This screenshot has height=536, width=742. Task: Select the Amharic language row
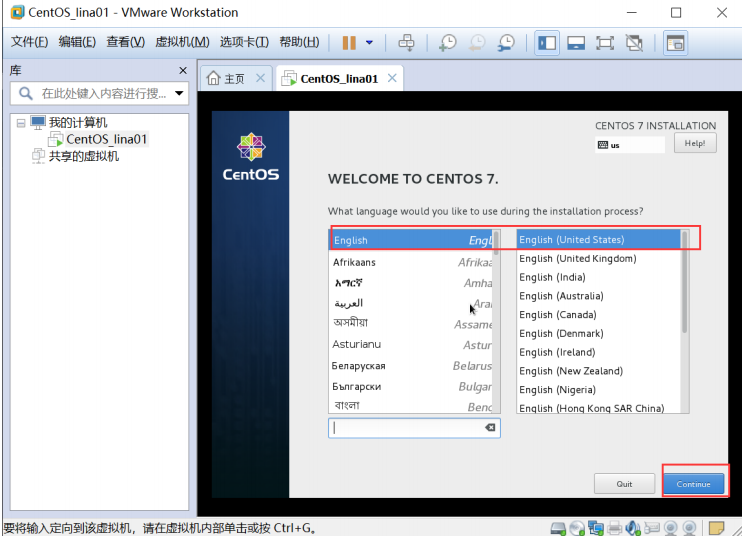(x=411, y=283)
